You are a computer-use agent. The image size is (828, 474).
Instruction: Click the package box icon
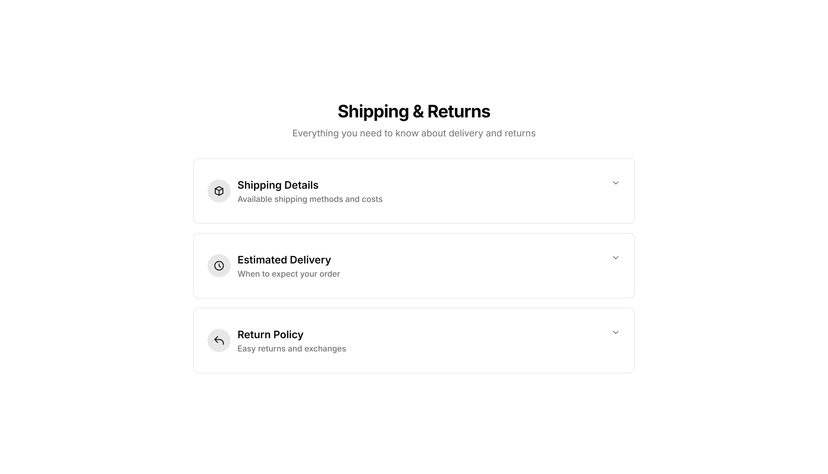pos(219,191)
